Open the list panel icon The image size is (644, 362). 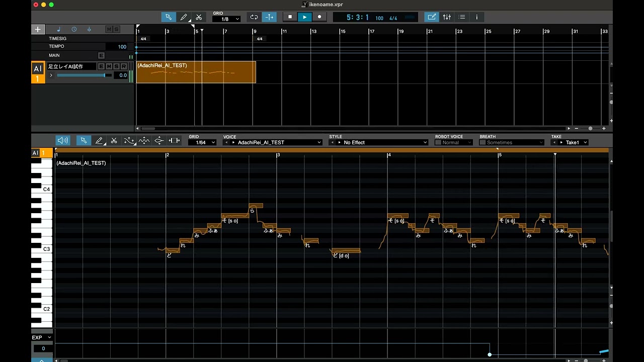point(462,17)
